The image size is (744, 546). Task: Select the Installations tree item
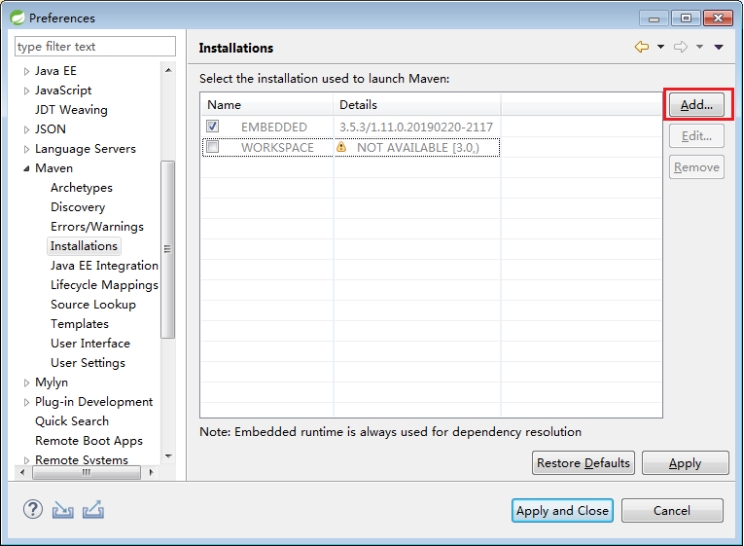pos(84,246)
